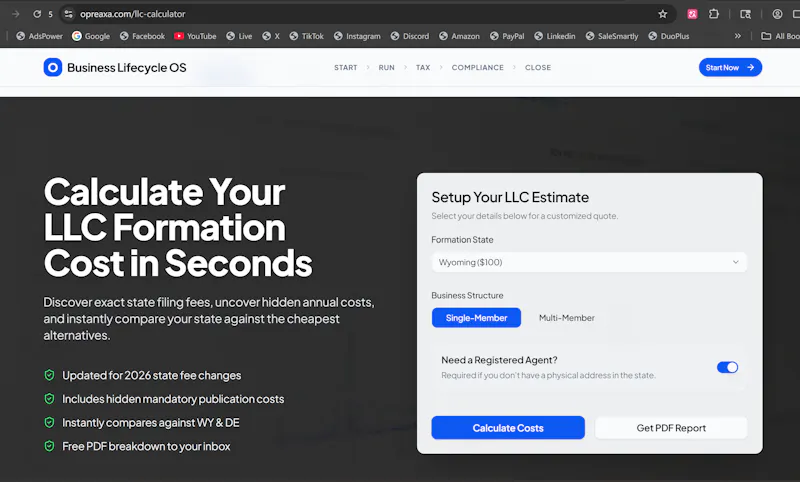The height and width of the screenshot is (482, 800).
Task: Open the PayPal bookmark
Action: (x=507, y=36)
